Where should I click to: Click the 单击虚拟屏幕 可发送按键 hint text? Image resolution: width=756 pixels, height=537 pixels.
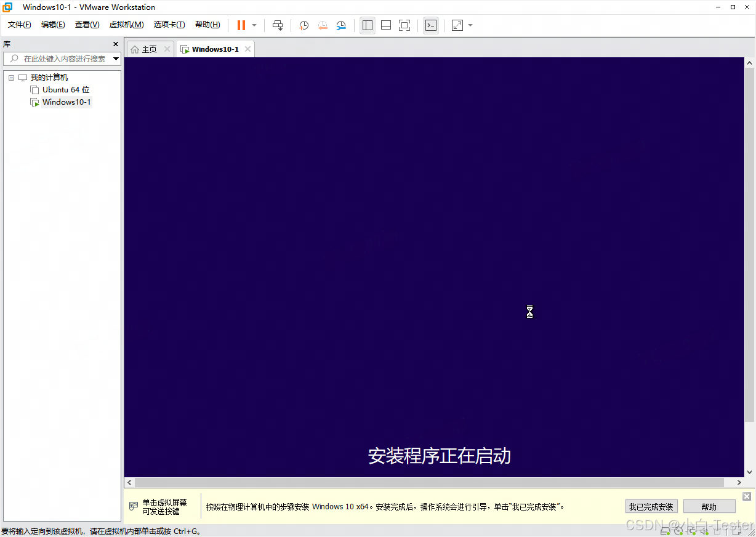click(x=164, y=507)
